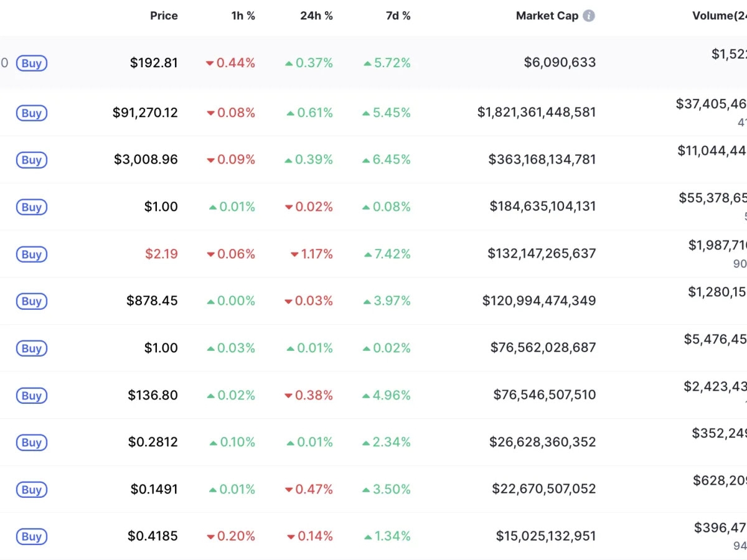
Task: Sort by the 1h % column
Action: (243, 16)
